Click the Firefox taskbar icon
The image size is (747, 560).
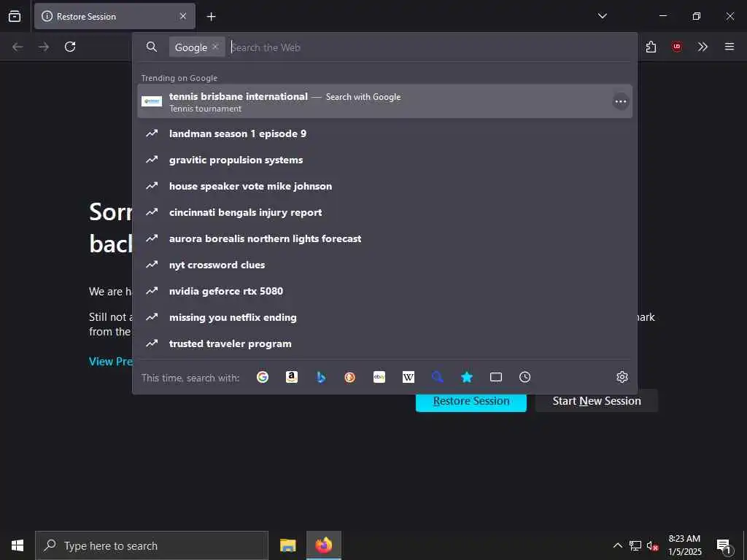click(323, 545)
